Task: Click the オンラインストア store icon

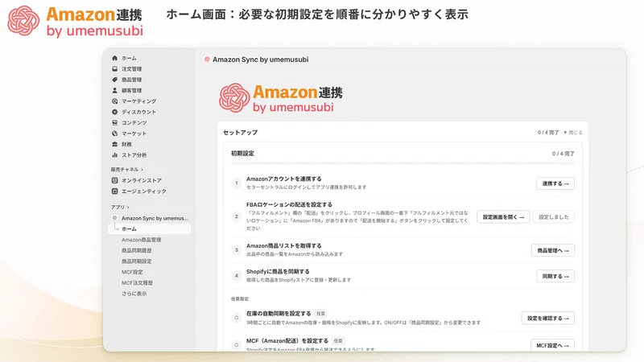Action: 114,180
